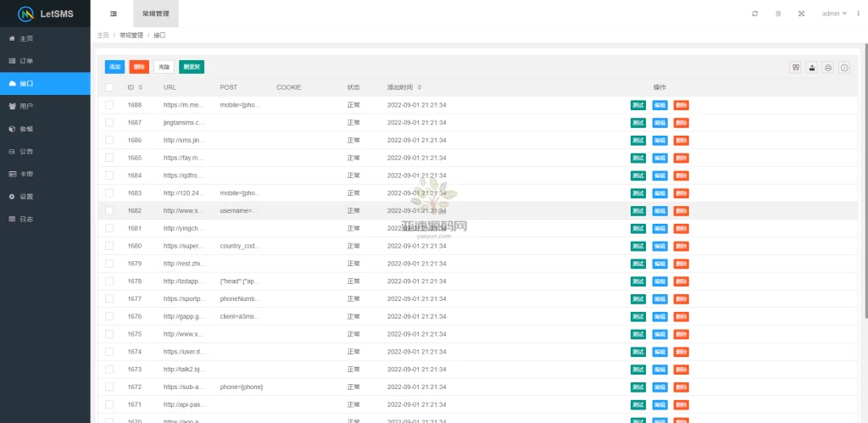Sort the table by the ID column arrows
Image resolution: width=868 pixels, height=423 pixels.
(x=141, y=87)
